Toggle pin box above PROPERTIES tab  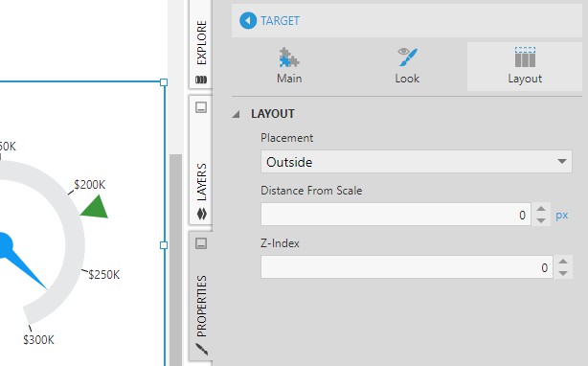[x=201, y=243]
